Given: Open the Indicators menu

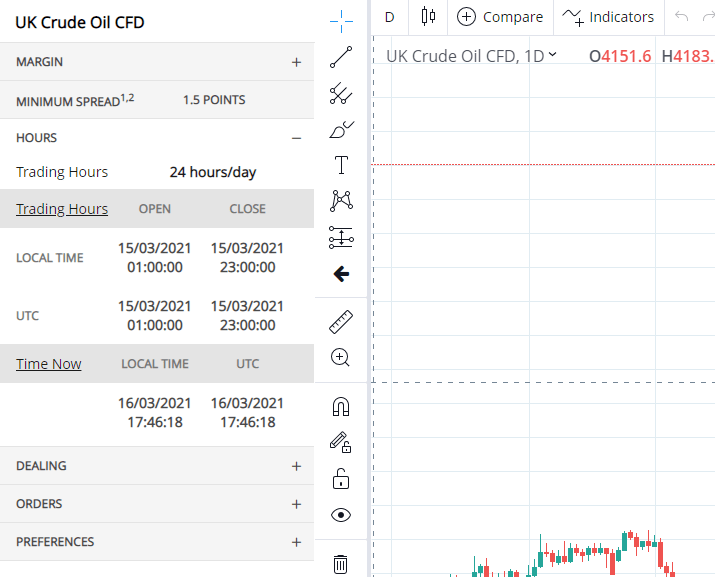Looking at the screenshot, I should click(x=608, y=17).
